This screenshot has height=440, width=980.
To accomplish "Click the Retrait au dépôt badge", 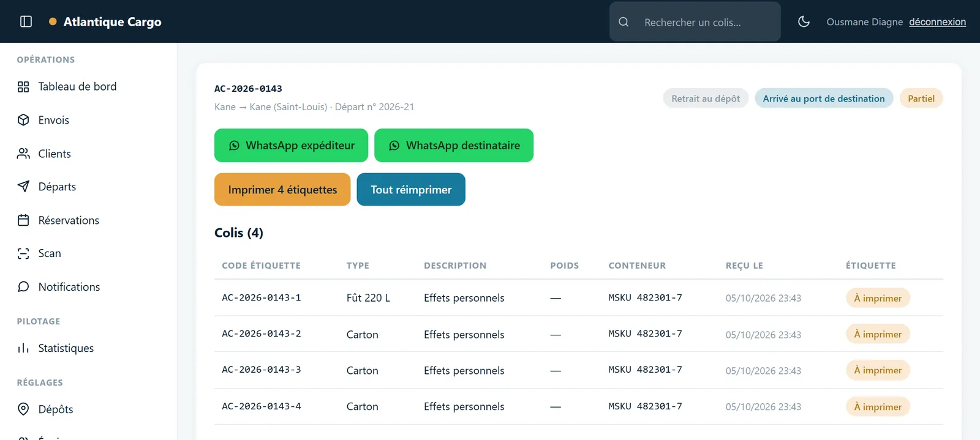I will (x=706, y=99).
